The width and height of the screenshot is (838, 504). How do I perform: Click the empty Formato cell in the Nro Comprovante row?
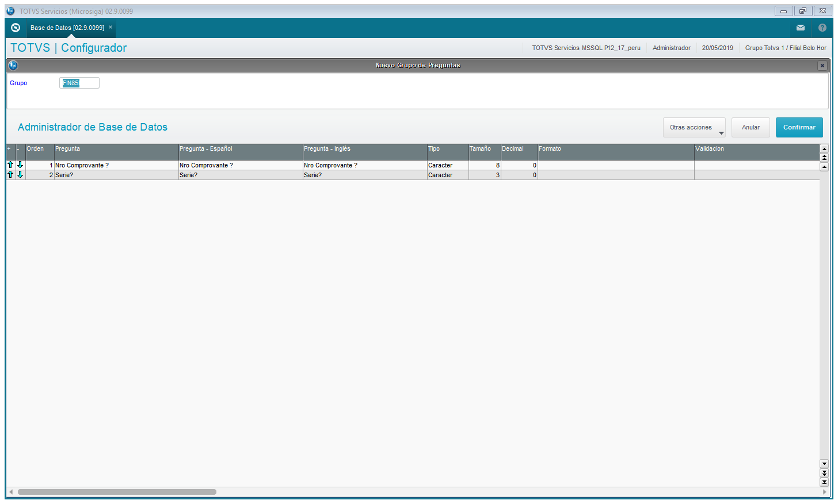pos(616,165)
